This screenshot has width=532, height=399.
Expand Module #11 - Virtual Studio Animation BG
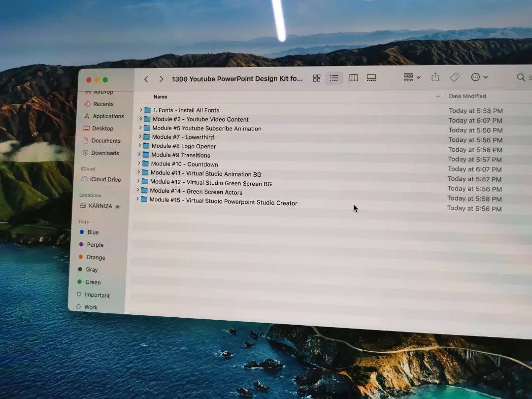(x=138, y=172)
